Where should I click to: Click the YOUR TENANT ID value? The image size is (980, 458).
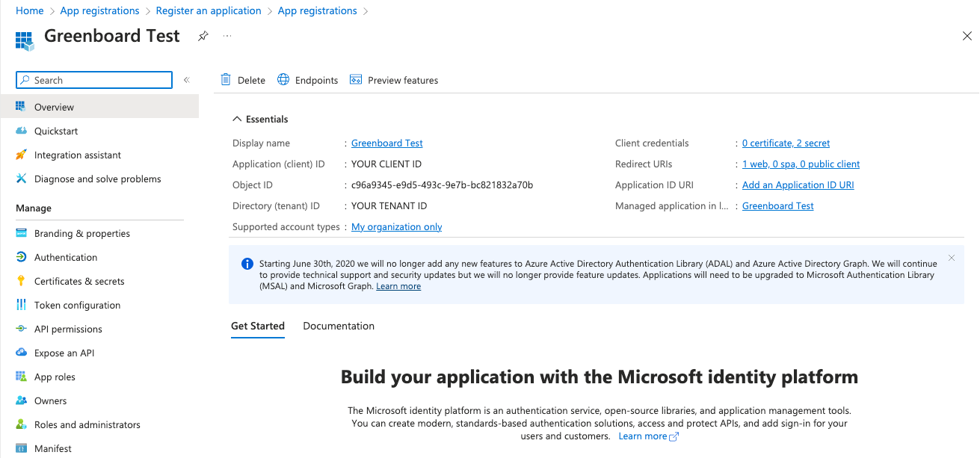389,205
